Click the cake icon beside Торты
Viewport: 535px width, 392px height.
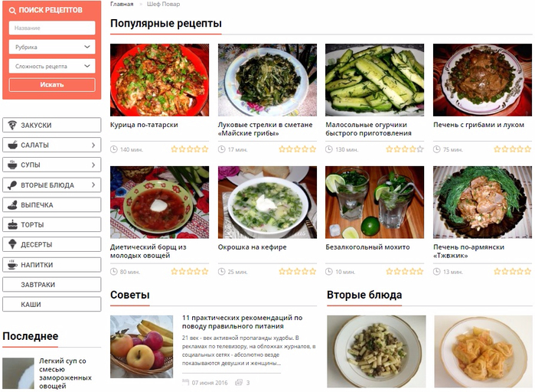point(12,224)
